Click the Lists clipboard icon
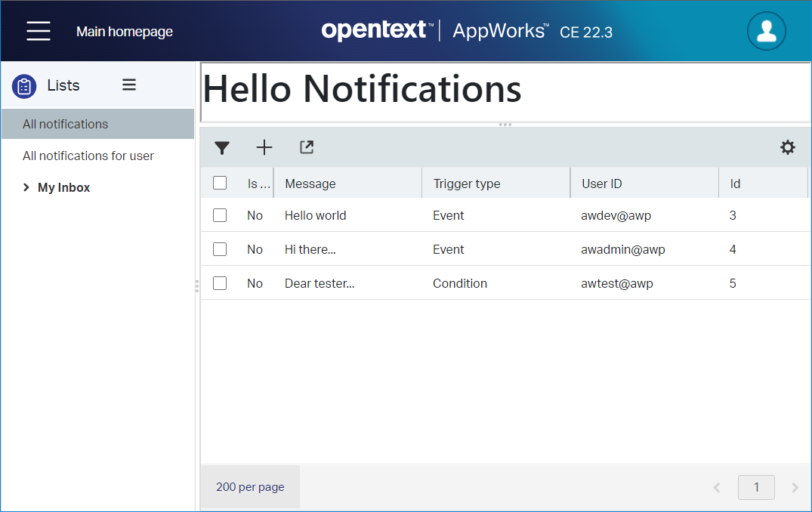The image size is (812, 512). 24,86
